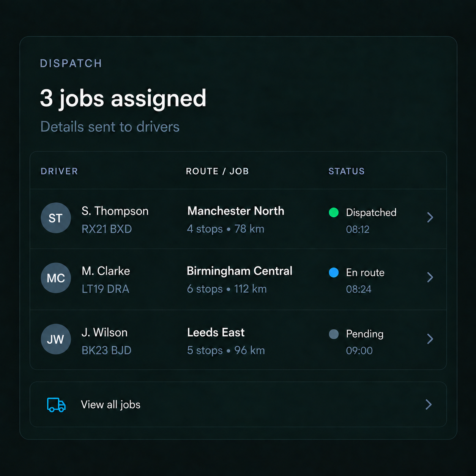Select the driver name M. Clarke
The image size is (476, 476).
tap(106, 271)
